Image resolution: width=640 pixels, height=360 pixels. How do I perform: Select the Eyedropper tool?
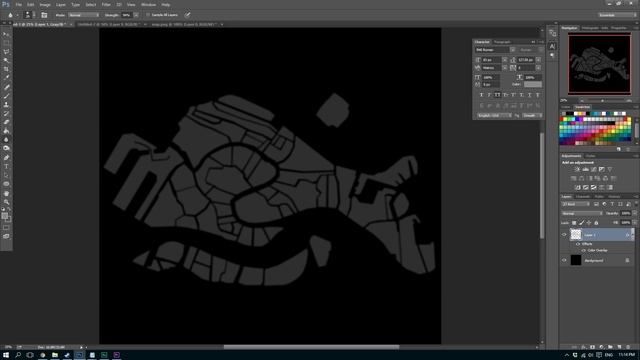6,78
